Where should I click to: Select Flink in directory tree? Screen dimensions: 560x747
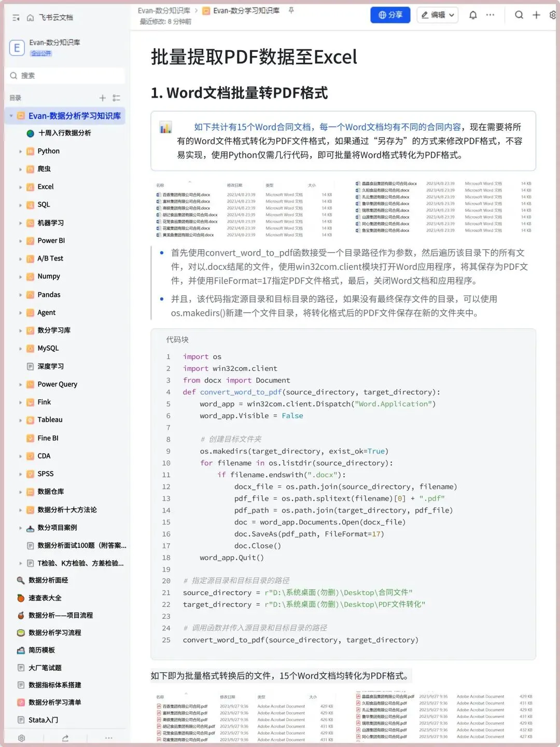(44, 403)
